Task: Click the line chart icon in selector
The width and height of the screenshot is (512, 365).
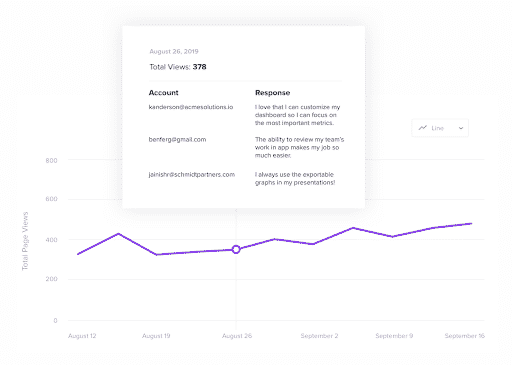Action: [x=423, y=128]
